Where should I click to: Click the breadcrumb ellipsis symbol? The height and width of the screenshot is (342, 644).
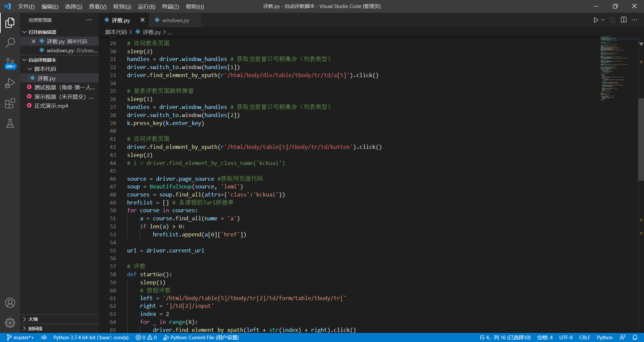170,32
